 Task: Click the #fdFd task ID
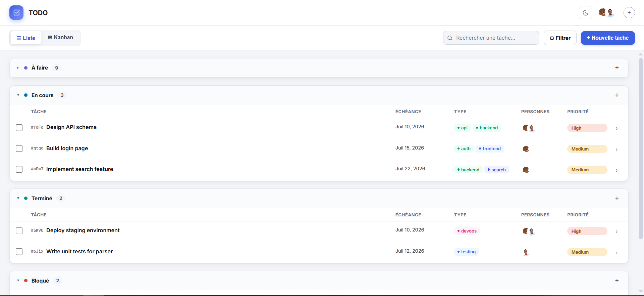[x=37, y=127]
